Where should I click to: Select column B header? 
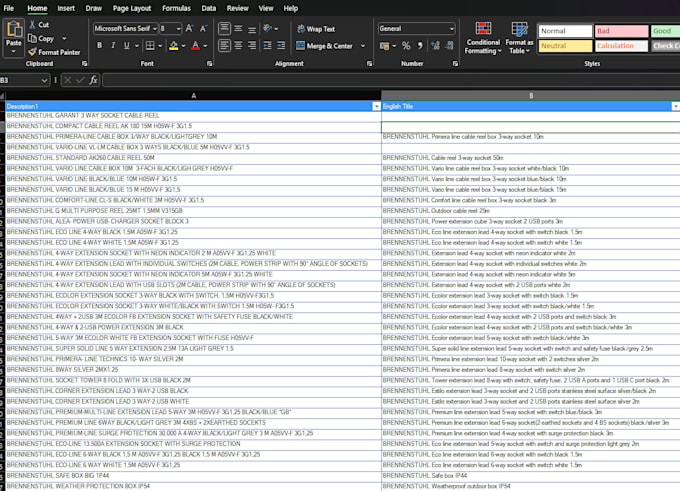[x=531, y=95]
